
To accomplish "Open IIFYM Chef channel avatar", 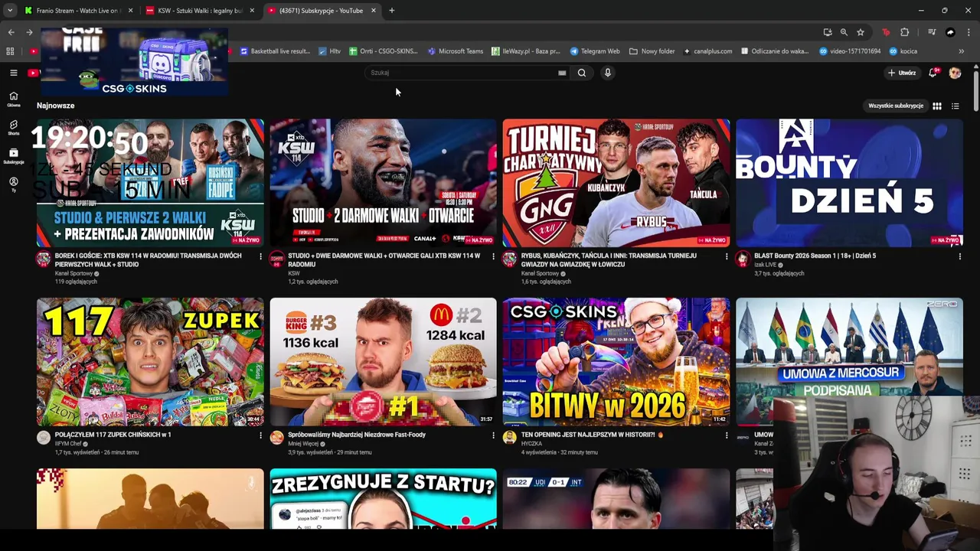I will 44,438.
